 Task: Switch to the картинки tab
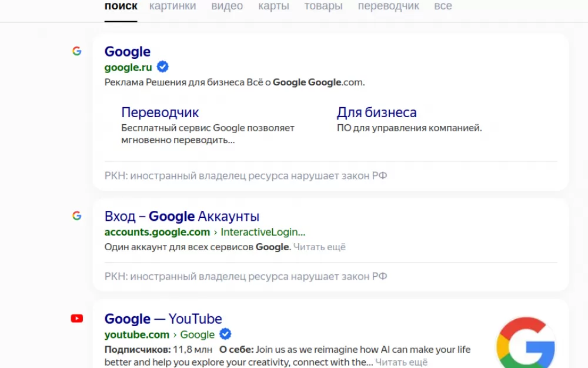[172, 6]
